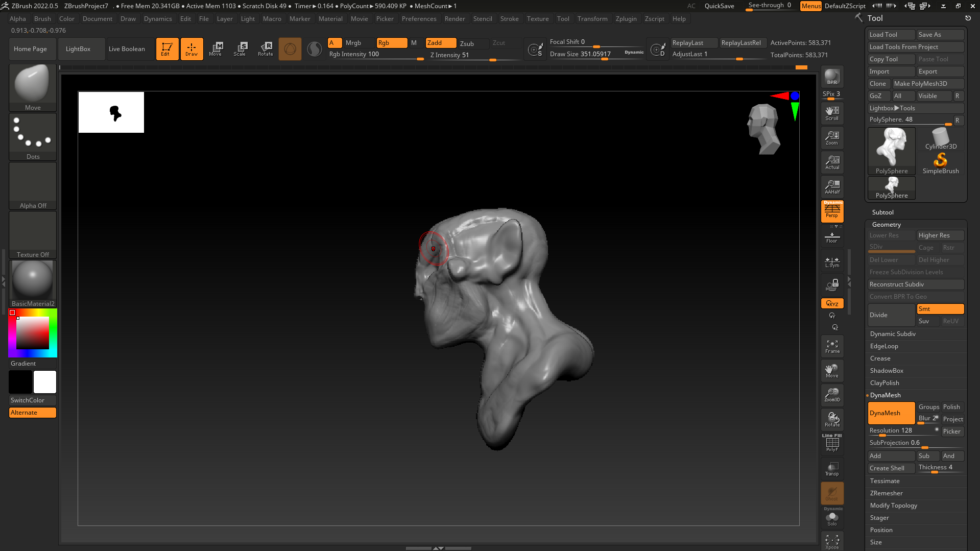980x551 pixels.
Task: Select the Scale gizmo tool
Action: [240, 49]
